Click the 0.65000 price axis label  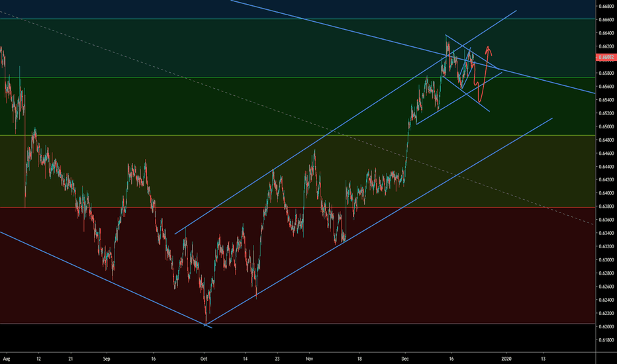pyautogui.click(x=605, y=126)
